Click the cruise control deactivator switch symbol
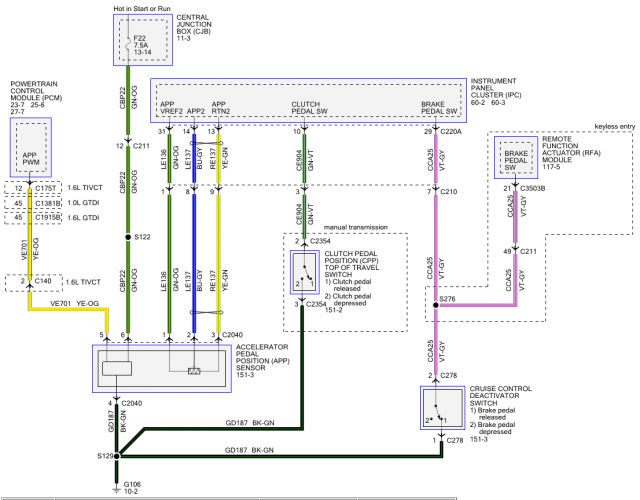This screenshot has height=500, width=640. (442, 408)
